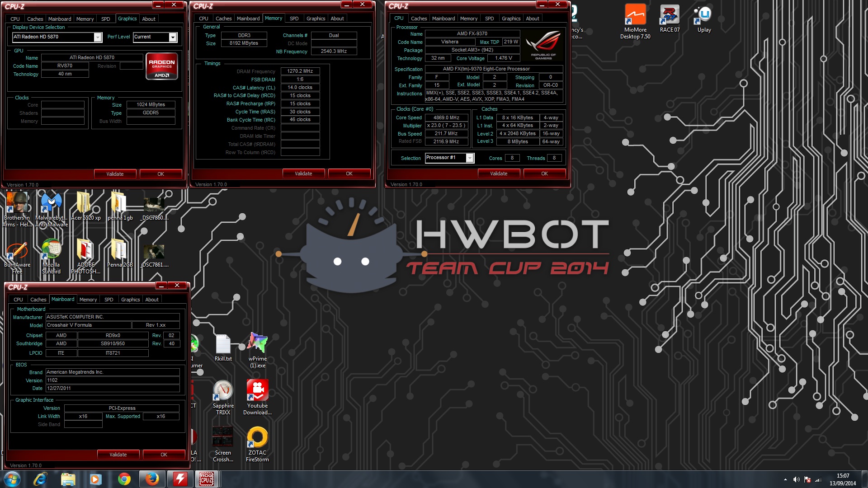
Task: Open Mozilla Sunbird shortcut
Action: 51,257
